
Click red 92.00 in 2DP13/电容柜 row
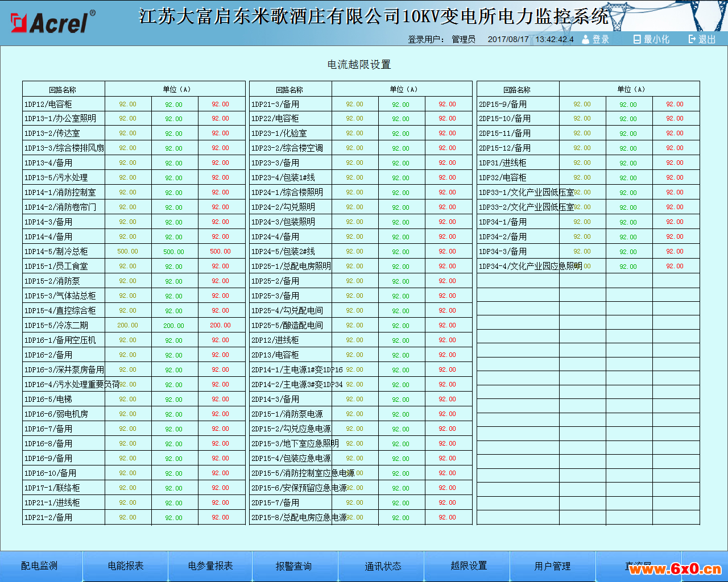(448, 355)
